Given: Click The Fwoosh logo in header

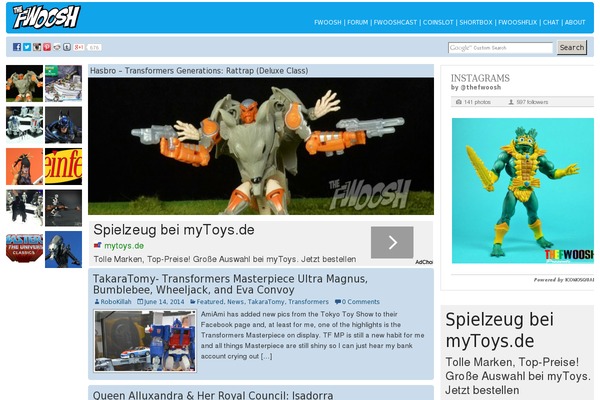Looking at the screenshot, I should 46,17.
